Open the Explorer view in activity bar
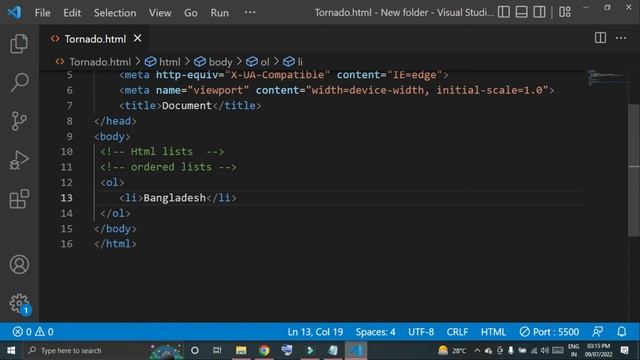The image size is (640, 360). (x=19, y=44)
